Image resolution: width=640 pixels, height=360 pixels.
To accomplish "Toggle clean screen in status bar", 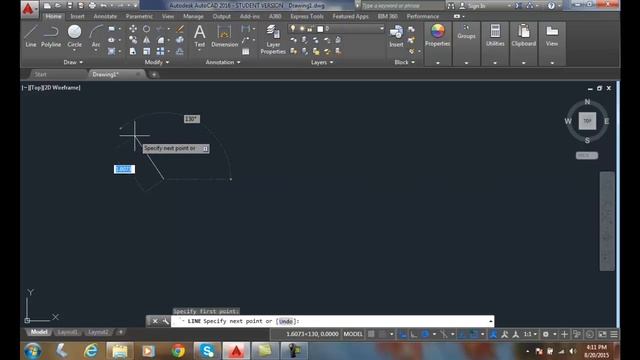I will pos(602,334).
